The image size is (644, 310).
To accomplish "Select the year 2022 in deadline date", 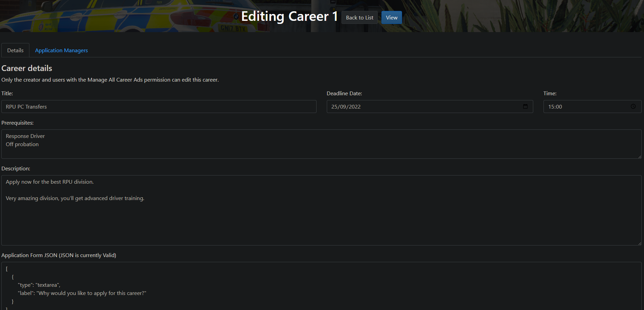I will click(x=354, y=107).
